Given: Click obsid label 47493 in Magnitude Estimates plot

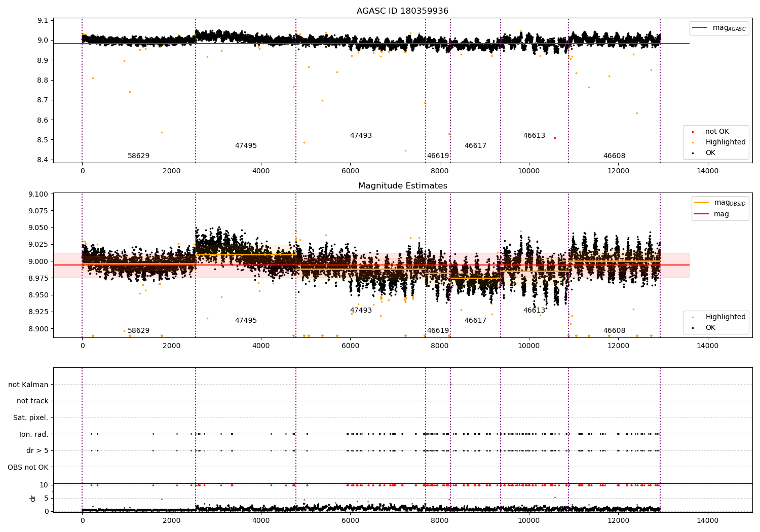Looking at the screenshot, I should click(x=361, y=311).
